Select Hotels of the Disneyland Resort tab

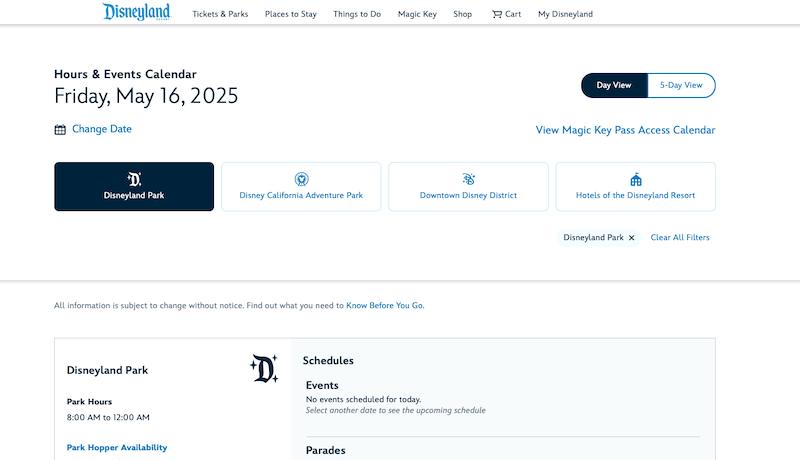(x=636, y=187)
